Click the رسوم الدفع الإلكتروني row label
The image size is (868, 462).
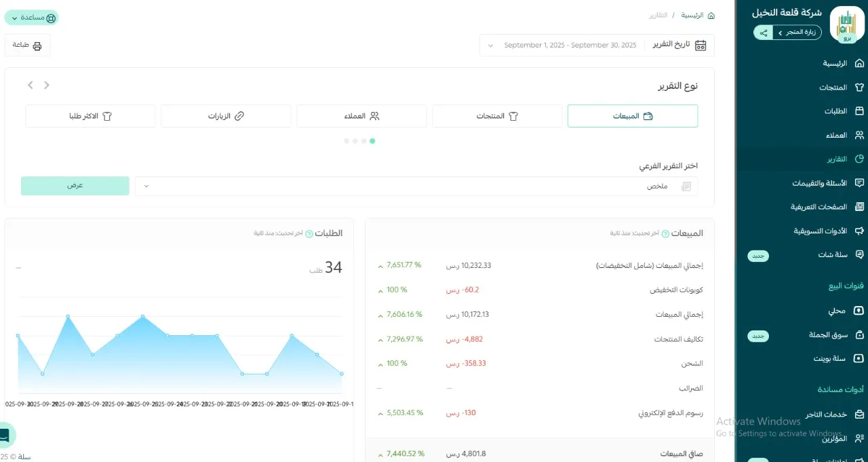point(671,412)
